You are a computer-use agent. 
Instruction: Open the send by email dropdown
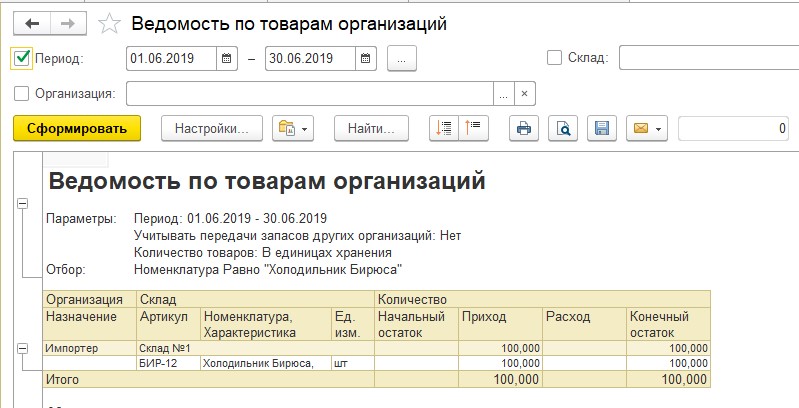pos(647,128)
